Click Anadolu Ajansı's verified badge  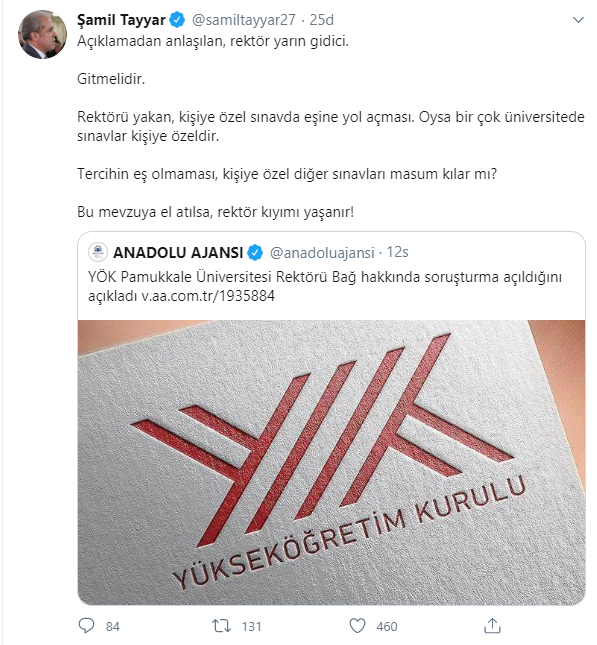255,253
